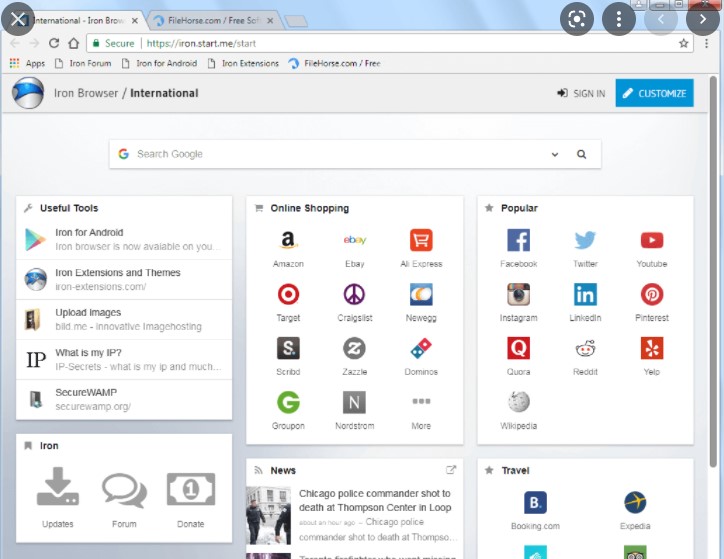Open the Scribd icon
Screen dimensions: 724x559
point(288,348)
